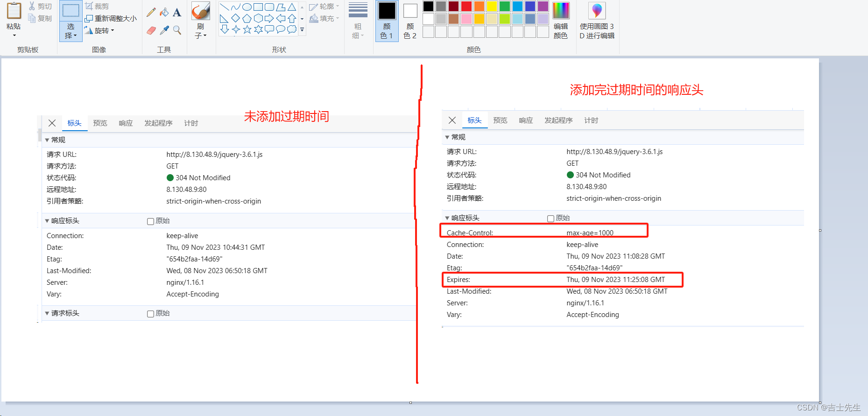
Task: Toggle 原始 checkbox in right 响应标头
Action: pos(550,219)
